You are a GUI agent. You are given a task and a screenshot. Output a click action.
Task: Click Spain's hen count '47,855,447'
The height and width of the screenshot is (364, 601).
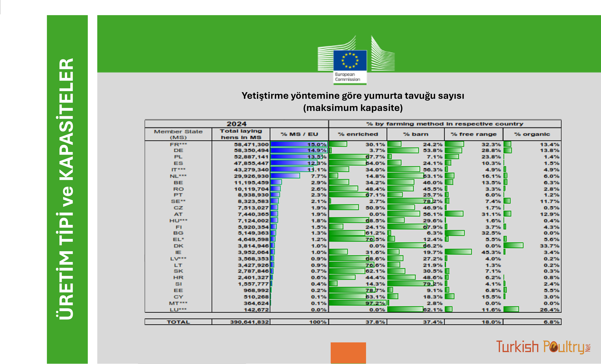pos(251,163)
